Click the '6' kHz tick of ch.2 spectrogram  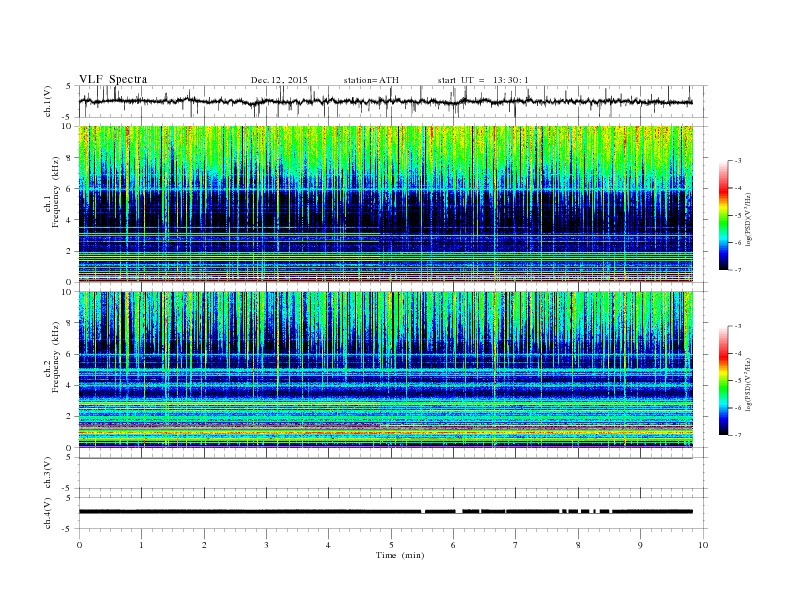[70, 354]
